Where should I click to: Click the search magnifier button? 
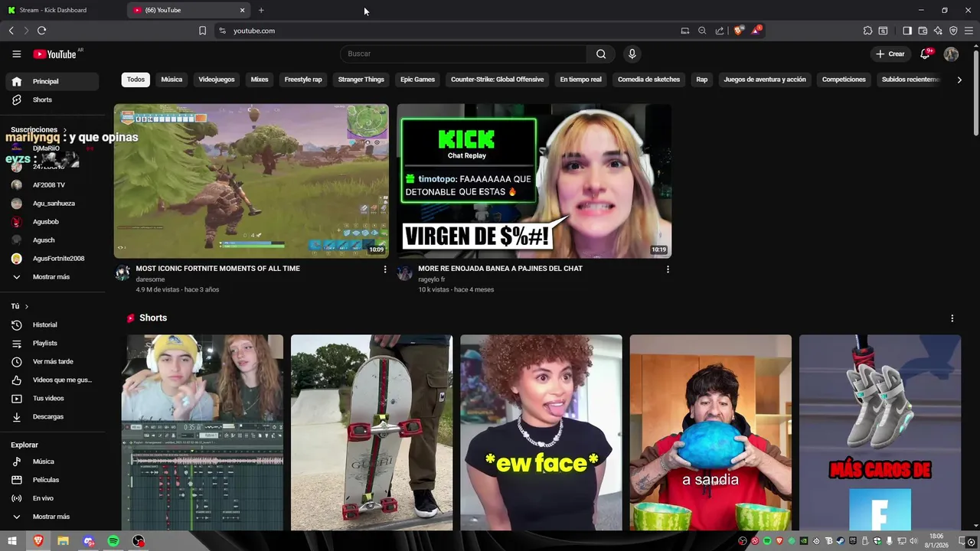[601, 54]
